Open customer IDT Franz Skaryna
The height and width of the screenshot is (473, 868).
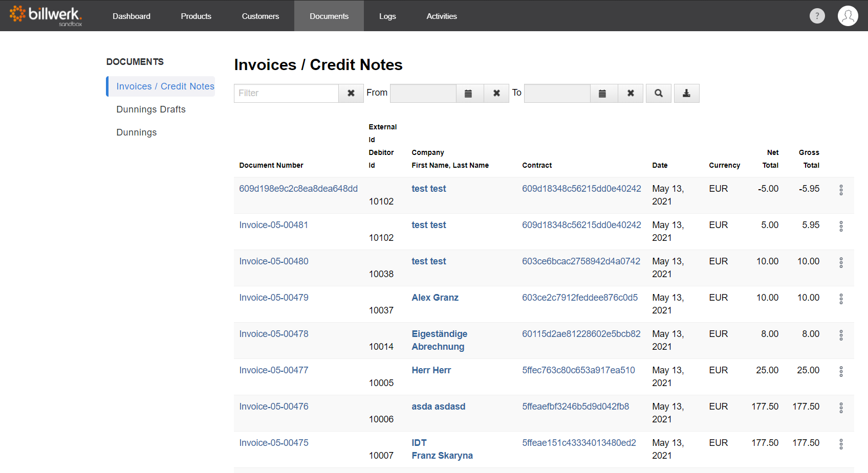click(442, 449)
